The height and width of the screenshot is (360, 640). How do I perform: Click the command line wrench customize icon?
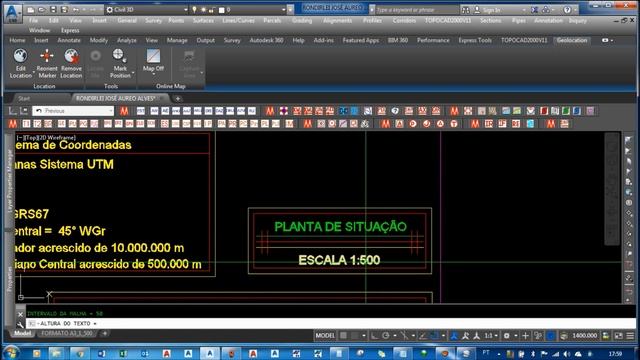(x=20, y=324)
